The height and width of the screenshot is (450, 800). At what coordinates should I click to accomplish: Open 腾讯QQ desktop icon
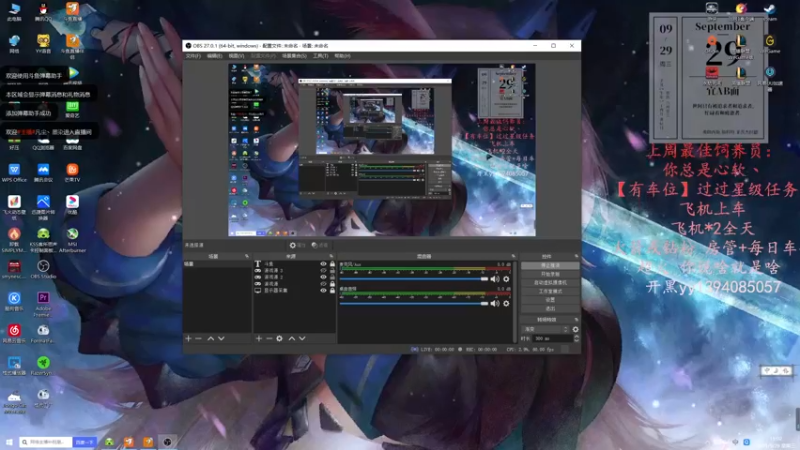click(x=43, y=11)
